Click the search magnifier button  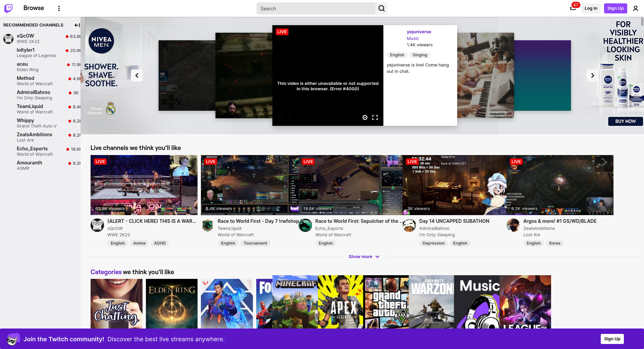[x=381, y=8]
